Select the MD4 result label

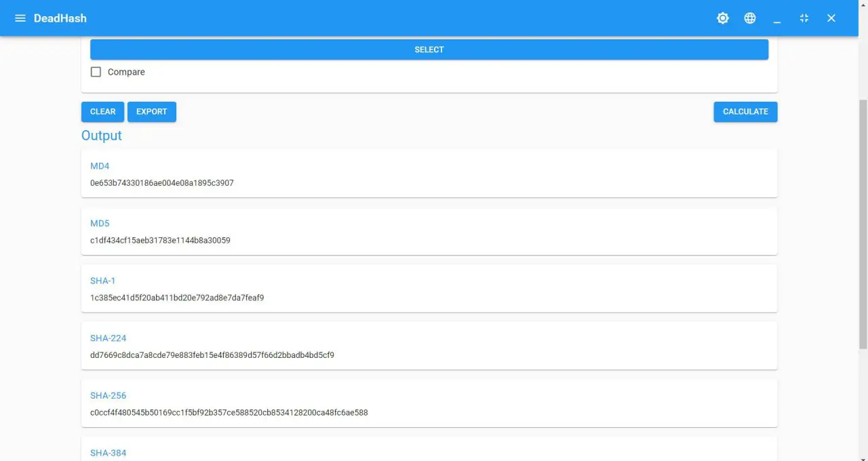pos(100,165)
